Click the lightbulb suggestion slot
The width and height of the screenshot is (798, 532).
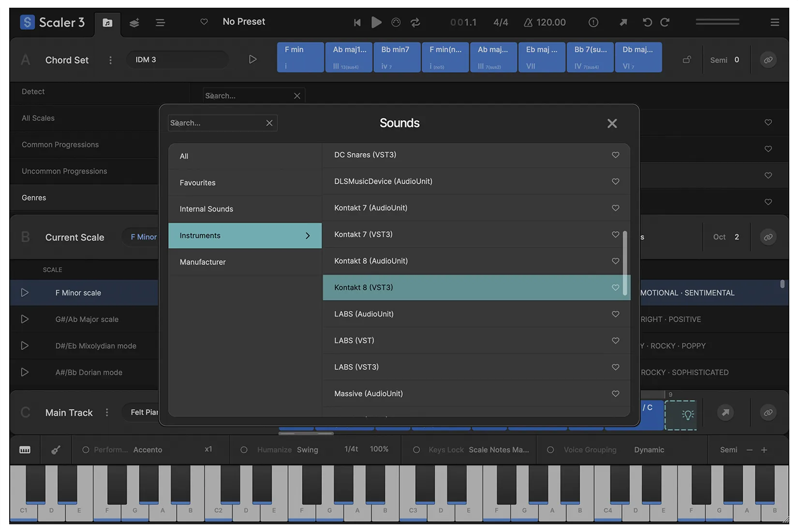(681, 415)
